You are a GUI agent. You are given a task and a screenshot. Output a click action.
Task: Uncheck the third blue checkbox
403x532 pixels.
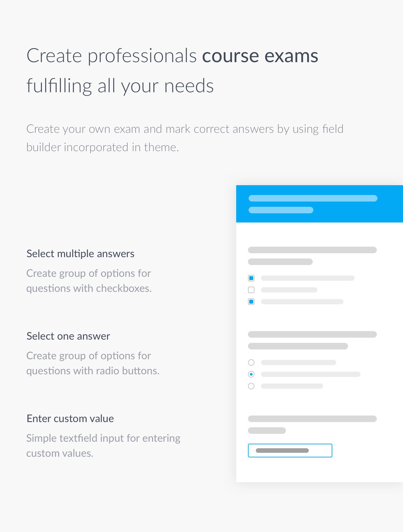coord(251,302)
